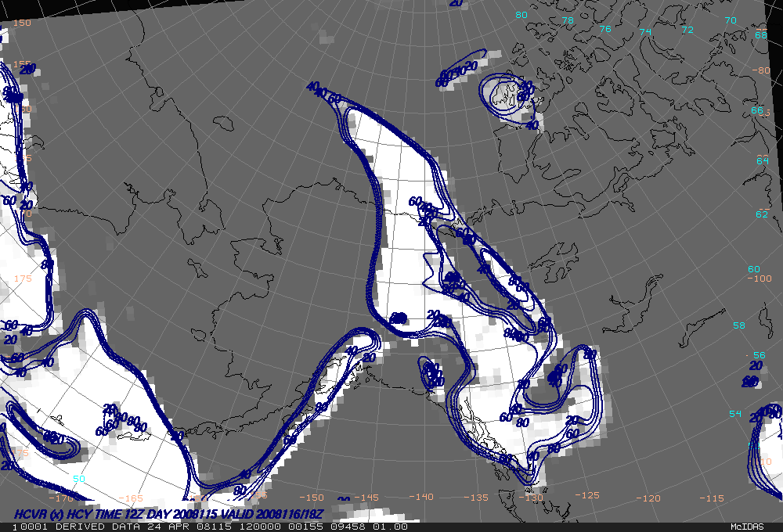Viewport: 783px width, 532px height.
Task: Click the orange '-115' longitude label
Action: [712, 498]
